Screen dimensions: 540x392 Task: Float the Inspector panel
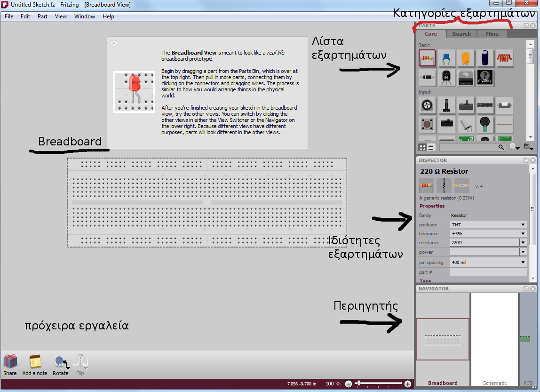pyautogui.click(x=526, y=160)
